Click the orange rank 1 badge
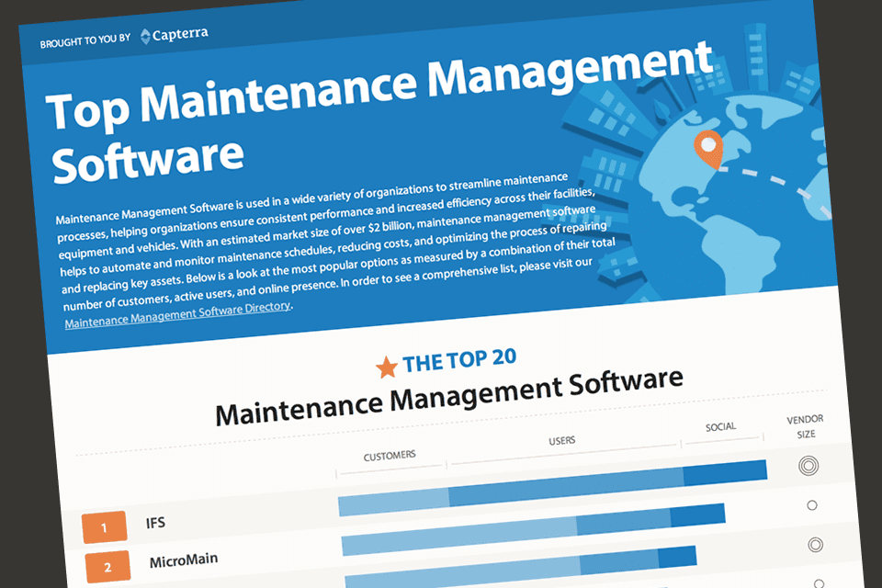This screenshot has width=882, height=588. [x=104, y=527]
